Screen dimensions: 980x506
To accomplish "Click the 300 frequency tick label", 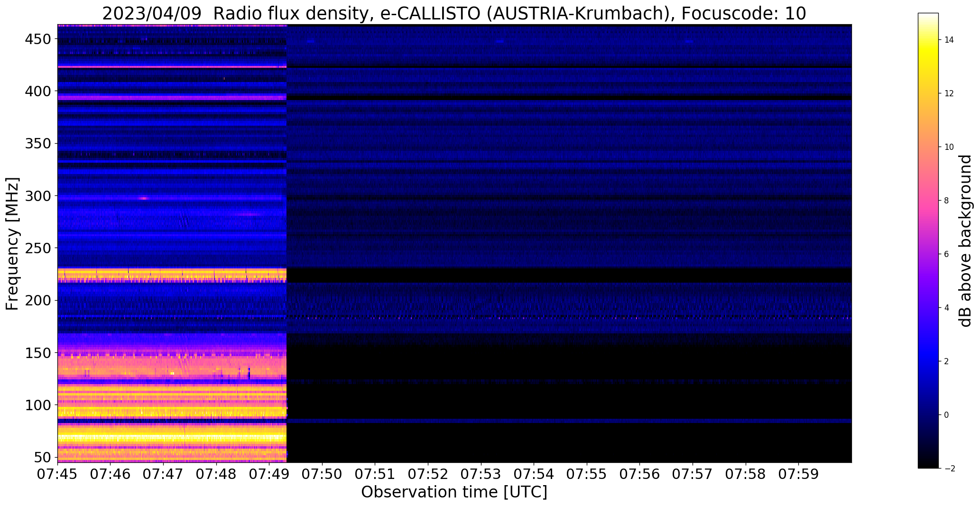I will pyautogui.click(x=37, y=196).
